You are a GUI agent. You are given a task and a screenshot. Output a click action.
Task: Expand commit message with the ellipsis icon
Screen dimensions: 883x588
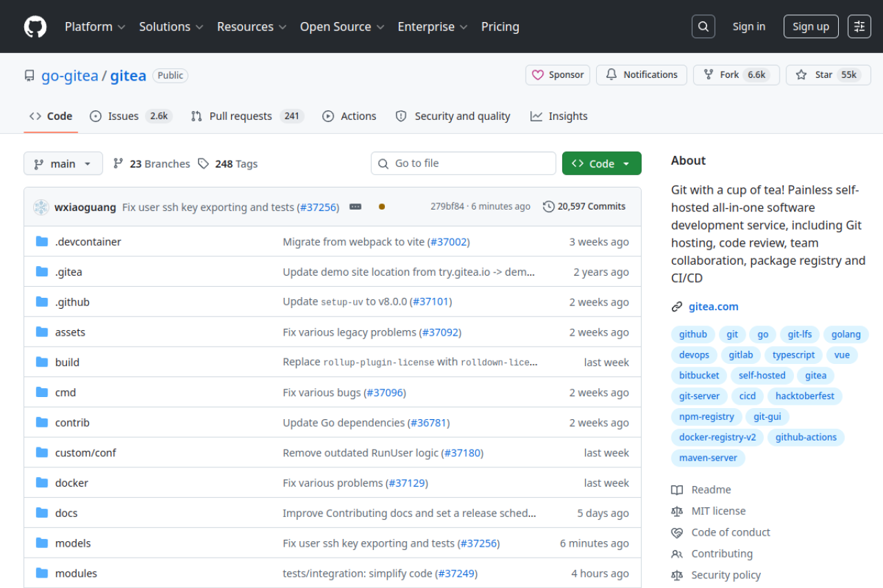(355, 205)
